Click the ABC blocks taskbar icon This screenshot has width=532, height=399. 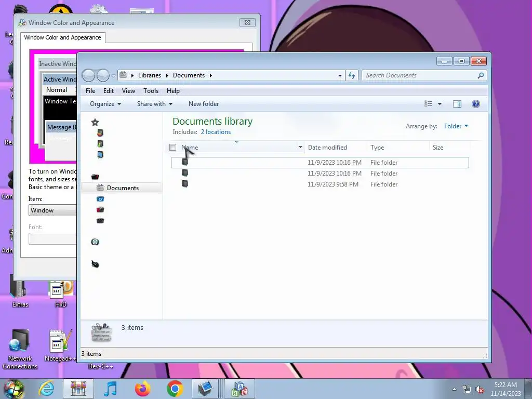coord(239,389)
